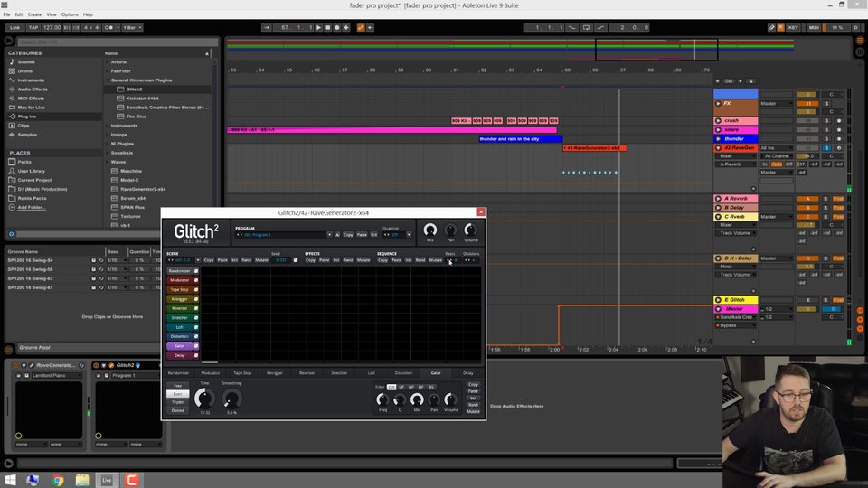Viewport: 868px width, 488px height.
Task: Click Add Folder link in Places
Action: tap(31, 208)
